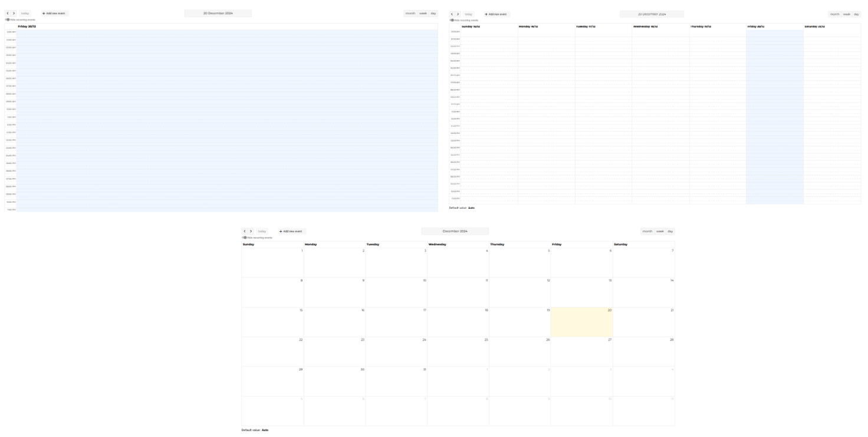Jump to January using the month view's forward arrow

[251, 231]
